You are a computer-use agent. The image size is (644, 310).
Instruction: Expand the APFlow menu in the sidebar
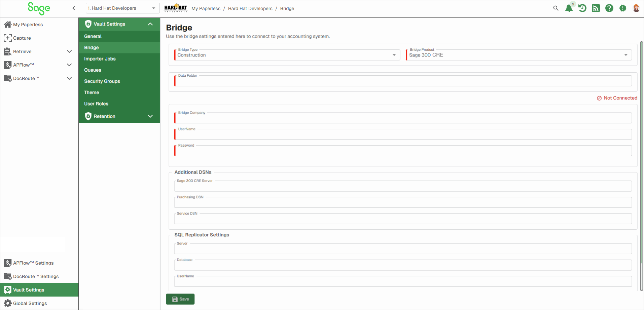[69, 65]
